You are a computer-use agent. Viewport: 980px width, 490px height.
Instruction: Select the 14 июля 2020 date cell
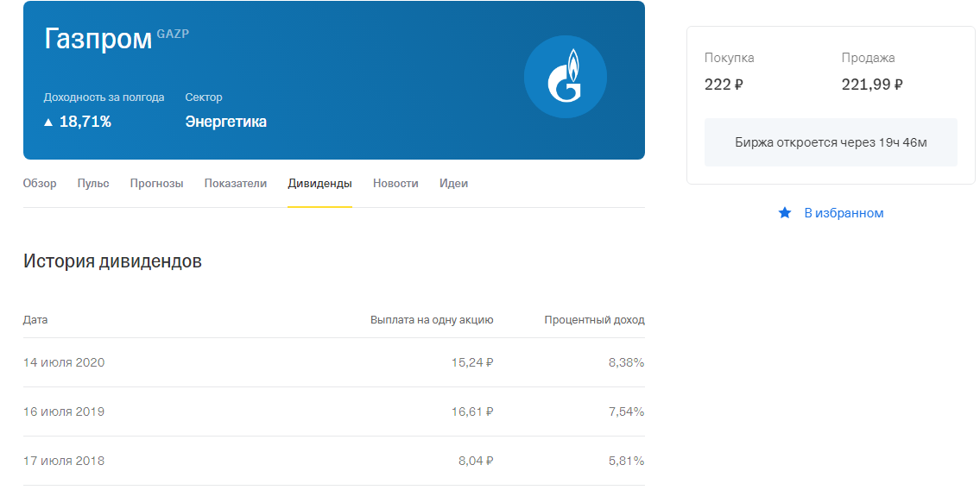coord(64,362)
